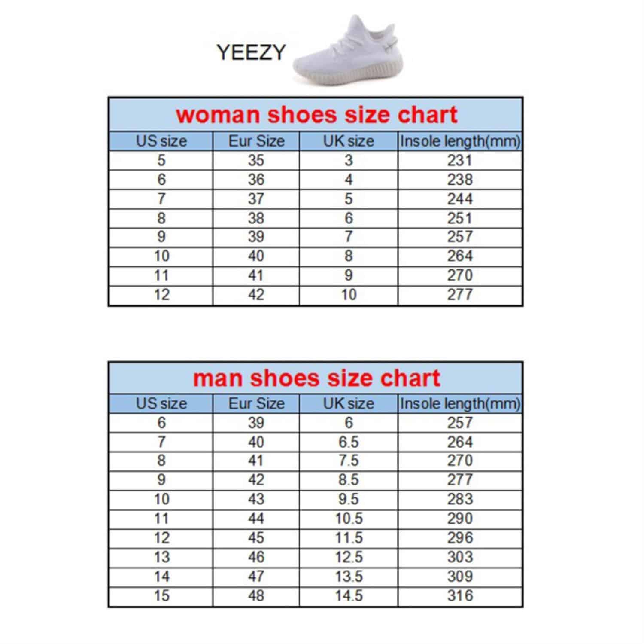Viewport: 644px width, 644px height.
Task: Click the "woman shoes size chart" title
Action: 316,115
